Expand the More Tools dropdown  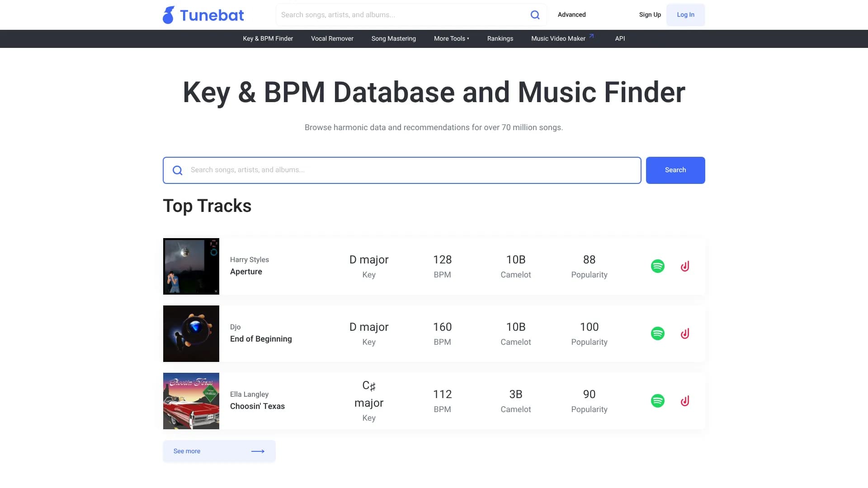coord(452,39)
